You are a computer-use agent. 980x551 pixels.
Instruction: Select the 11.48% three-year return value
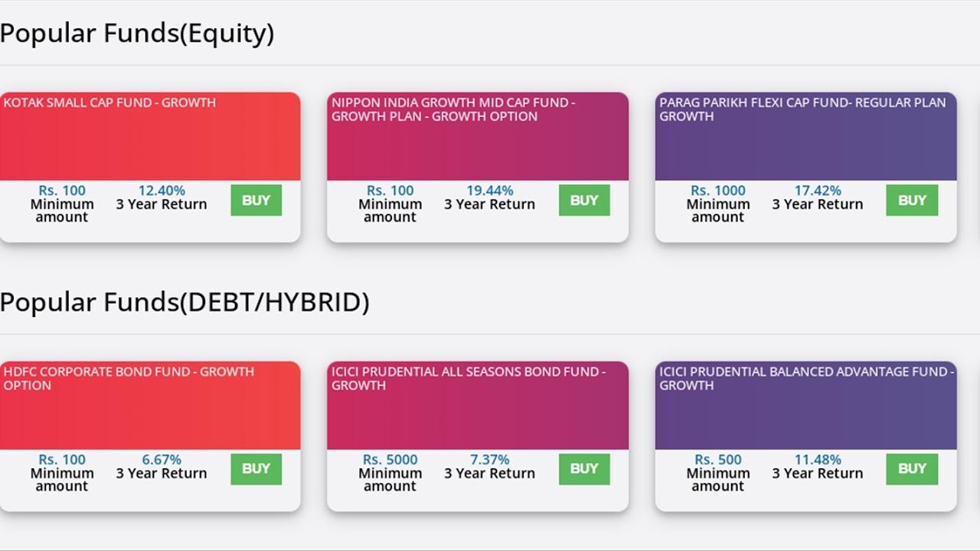click(818, 460)
